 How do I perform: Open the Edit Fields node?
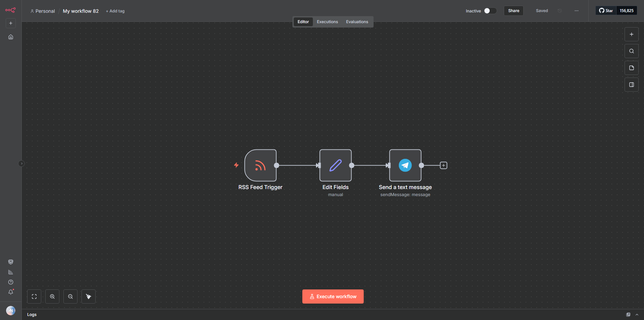tap(335, 165)
